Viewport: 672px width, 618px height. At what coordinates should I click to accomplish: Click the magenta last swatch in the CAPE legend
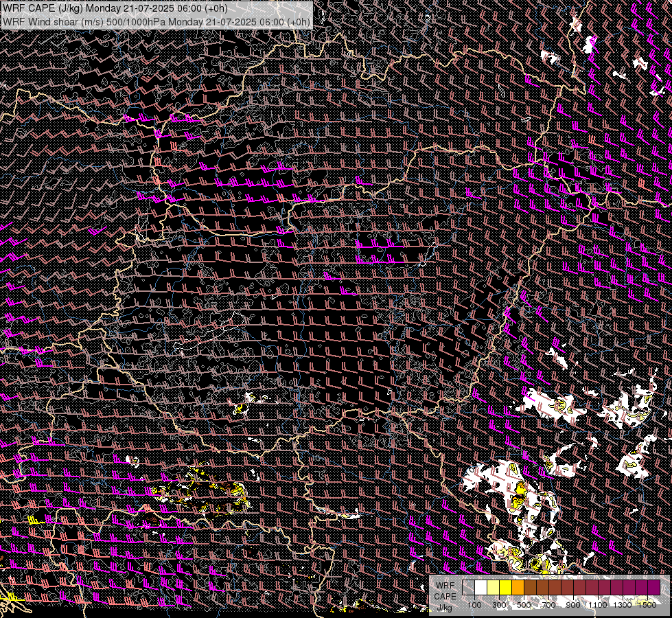tap(653, 587)
